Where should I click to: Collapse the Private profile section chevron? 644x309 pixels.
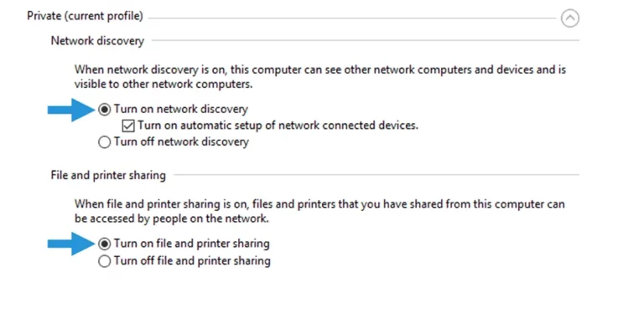pos(570,18)
